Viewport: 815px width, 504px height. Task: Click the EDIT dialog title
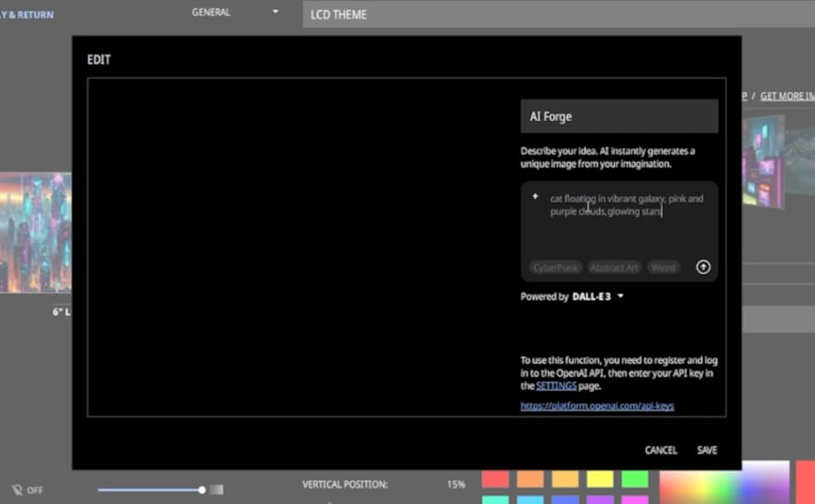pos(99,60)
